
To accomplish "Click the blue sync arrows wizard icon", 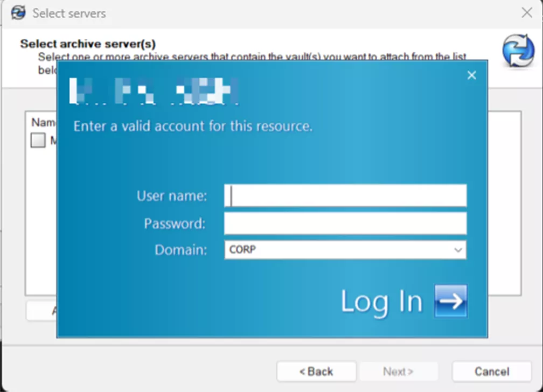I will [518, 51].
